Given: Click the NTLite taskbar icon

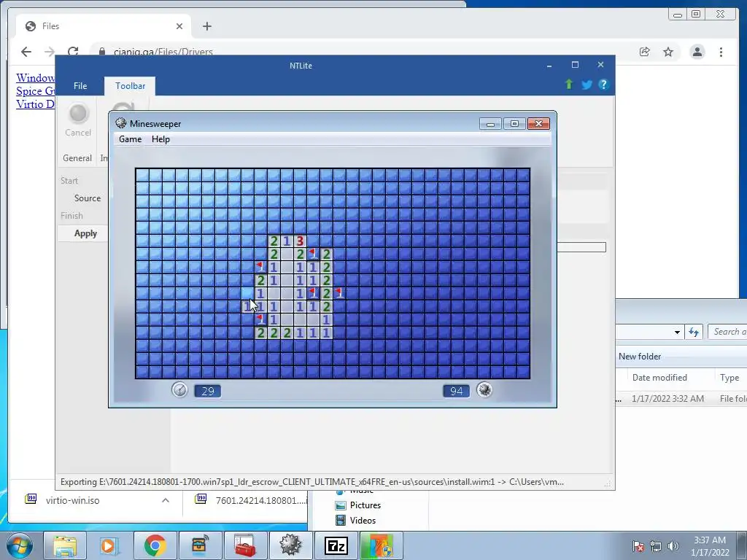Looking at the screenshot, I should (x=381, y=545).
